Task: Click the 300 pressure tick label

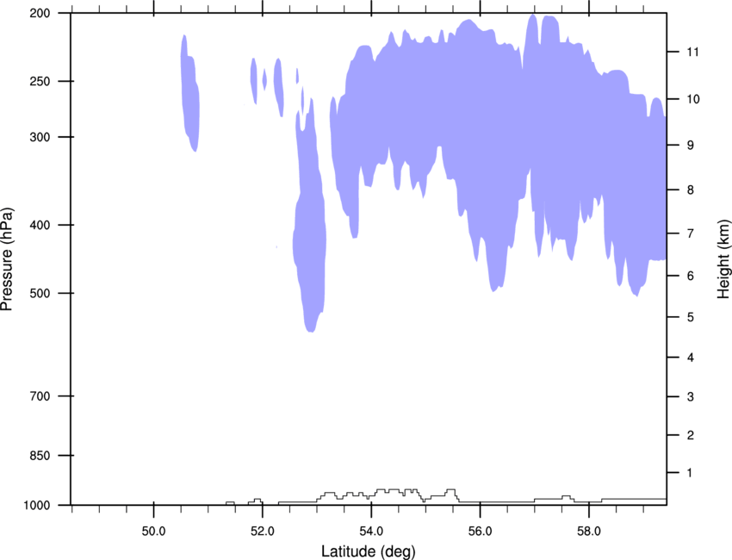Action: coord(40,137)
